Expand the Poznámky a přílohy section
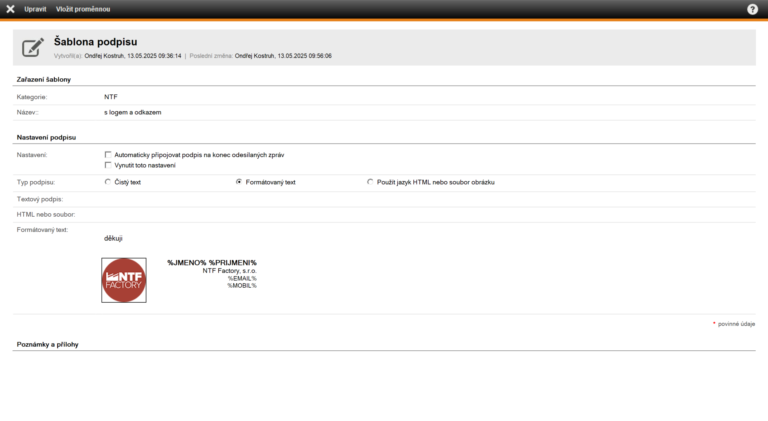 (47, 344)
